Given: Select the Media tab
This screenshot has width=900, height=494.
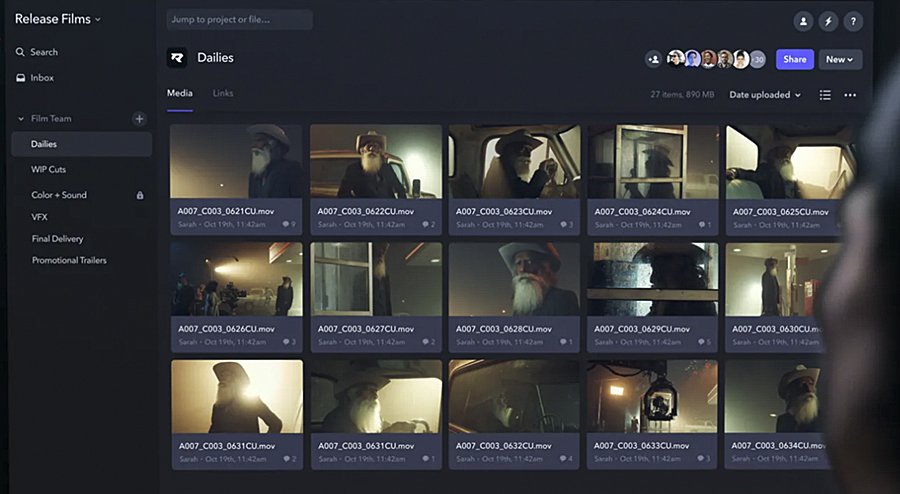Looking at the screenshot, I should tap(180, 93).
